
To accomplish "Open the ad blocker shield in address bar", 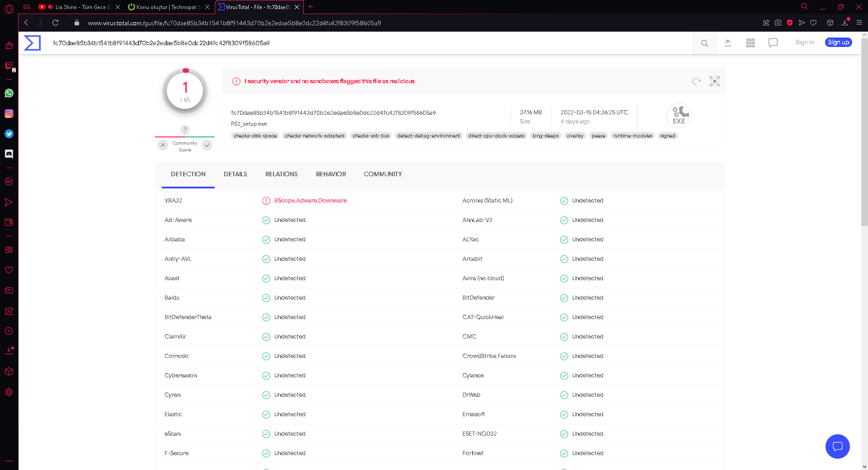I will click(x=790, y=23).
